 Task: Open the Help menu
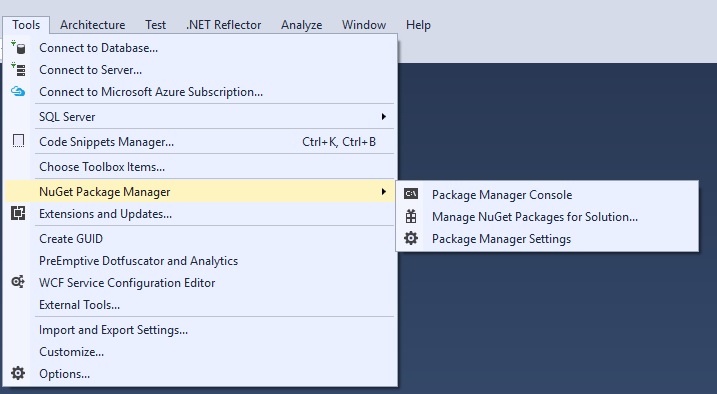[x=418, y=25]
